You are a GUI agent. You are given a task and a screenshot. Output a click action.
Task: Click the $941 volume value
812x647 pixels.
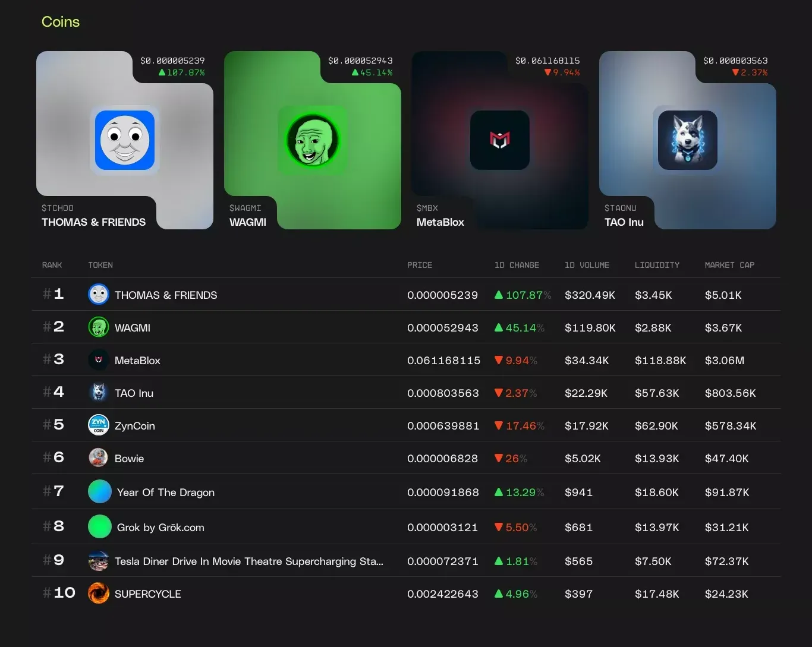click(578, 493)
